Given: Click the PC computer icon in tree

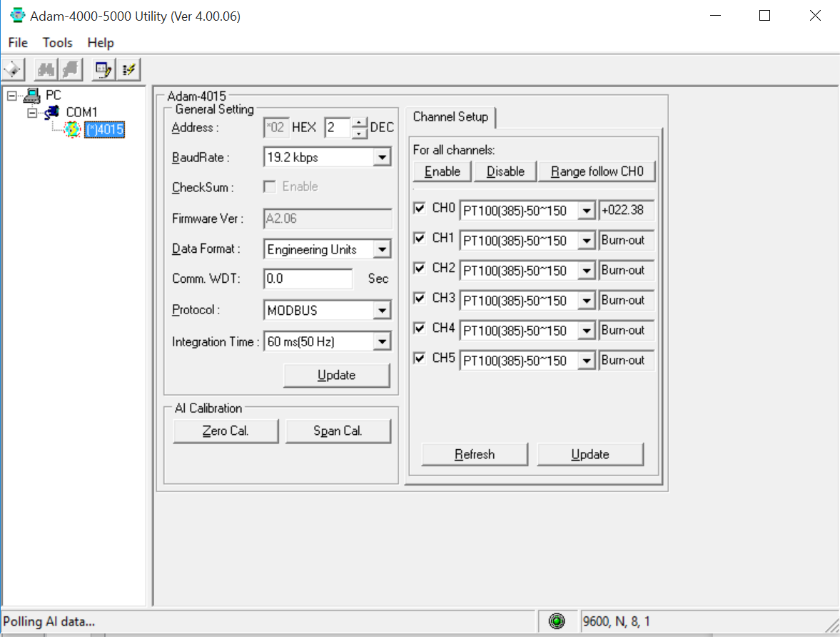Looking at the screenshot, I should [32, 96].
